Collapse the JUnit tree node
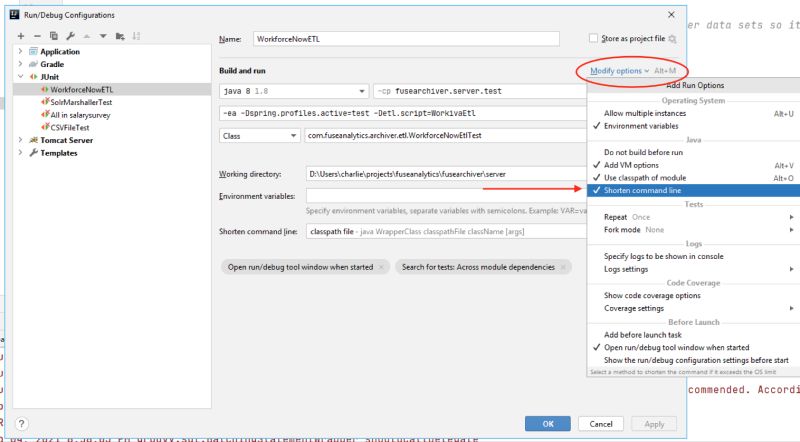The image size is (800, 442). coord(20,77)
